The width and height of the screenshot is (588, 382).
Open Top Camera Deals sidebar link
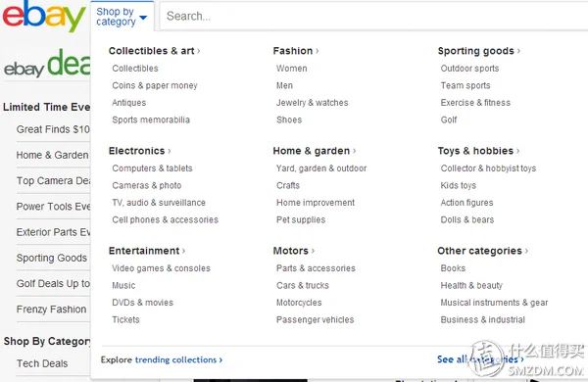(x=53, y=180)
